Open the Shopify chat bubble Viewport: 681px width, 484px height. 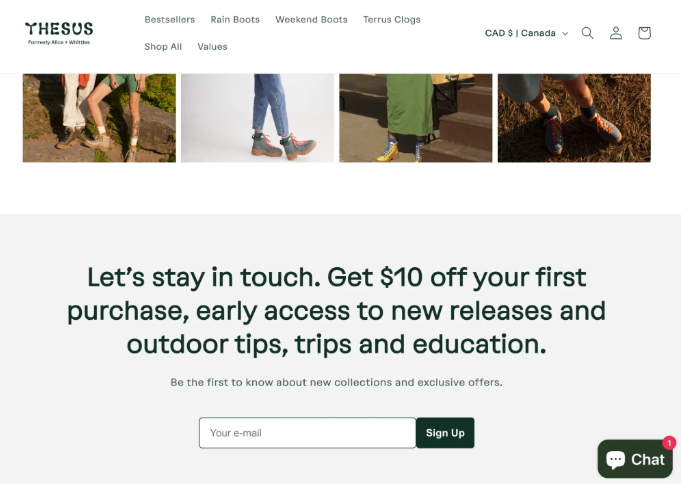[x=635, y=459]
